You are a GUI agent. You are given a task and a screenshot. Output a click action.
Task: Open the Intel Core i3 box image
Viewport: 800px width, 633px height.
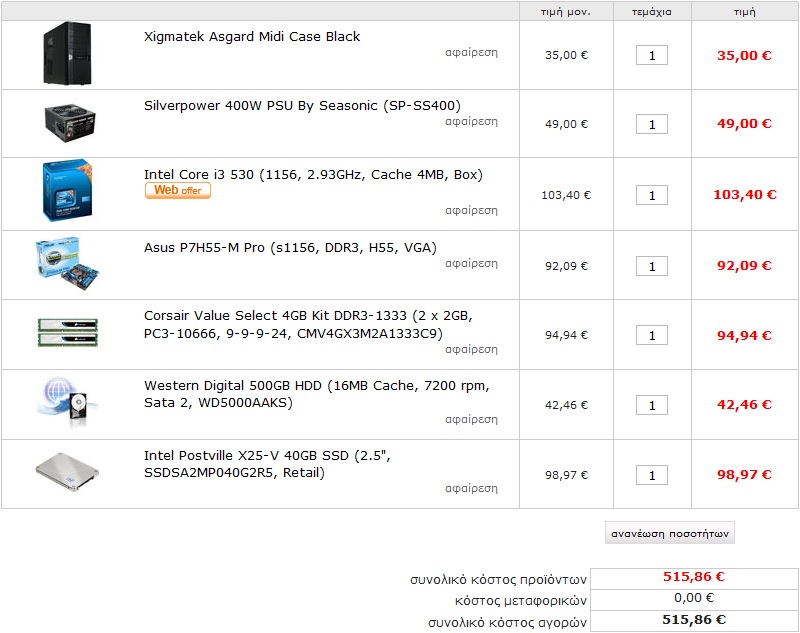(x=67, y=191)
